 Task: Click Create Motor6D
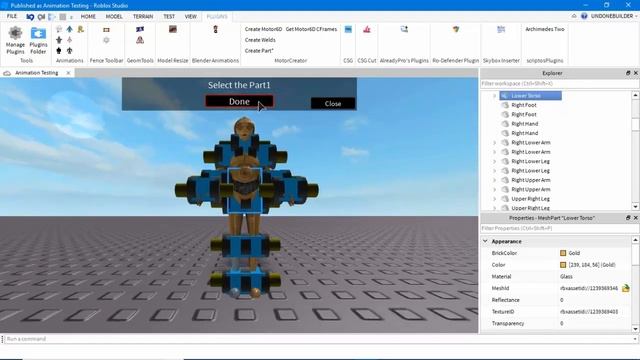[x=263, y=29]
